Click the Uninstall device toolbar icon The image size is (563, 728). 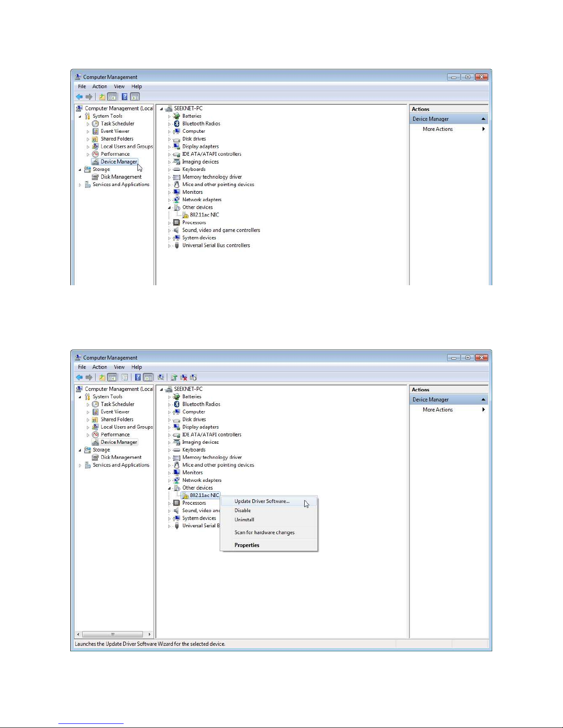[x=184, y=377]
